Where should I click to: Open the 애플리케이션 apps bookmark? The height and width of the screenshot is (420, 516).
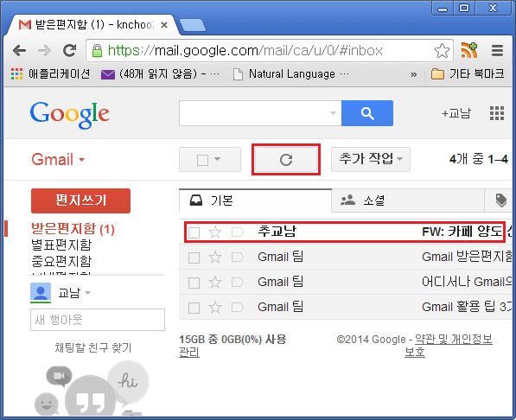(x=50, y=73)
